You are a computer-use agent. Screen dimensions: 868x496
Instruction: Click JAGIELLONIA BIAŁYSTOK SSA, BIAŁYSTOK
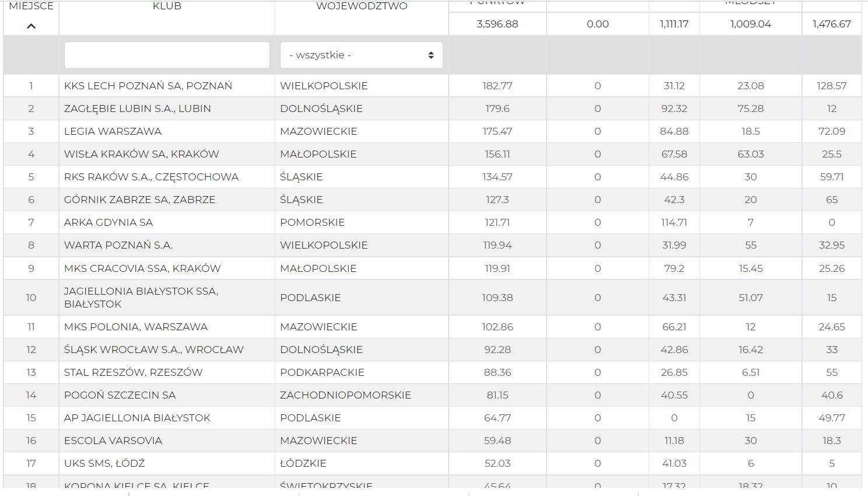141,298
